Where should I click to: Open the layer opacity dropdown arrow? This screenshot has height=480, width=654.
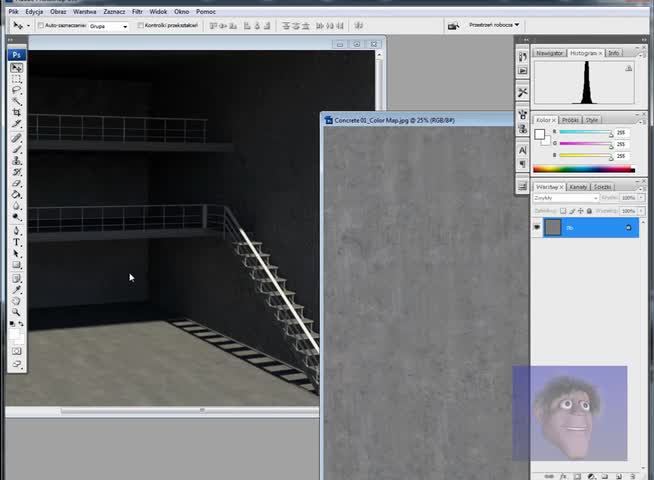pos(641,198)
